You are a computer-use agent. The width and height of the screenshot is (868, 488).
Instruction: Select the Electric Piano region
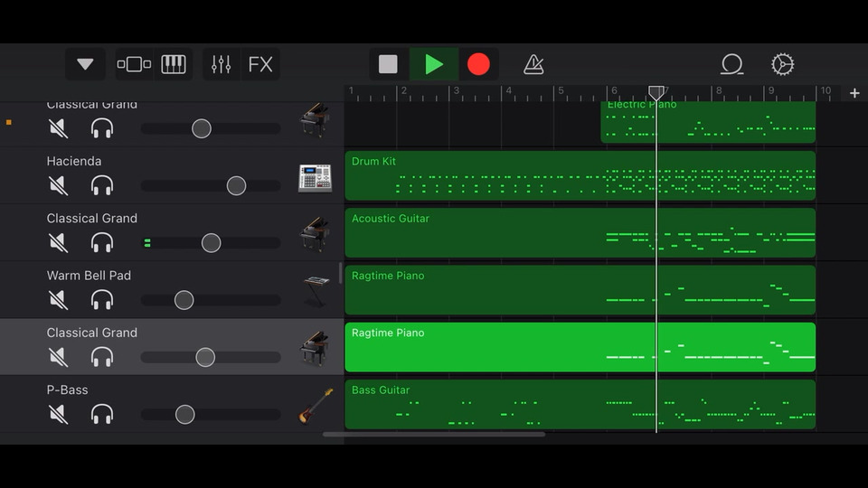(x=708, y=122)
